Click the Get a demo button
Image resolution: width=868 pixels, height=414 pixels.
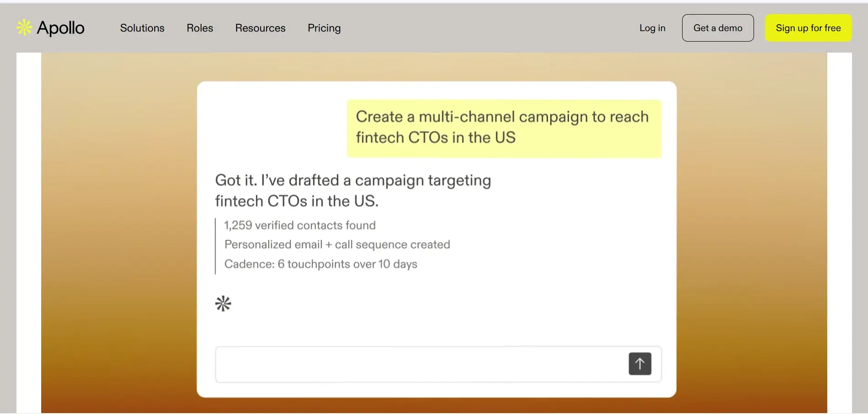point(718,28)
